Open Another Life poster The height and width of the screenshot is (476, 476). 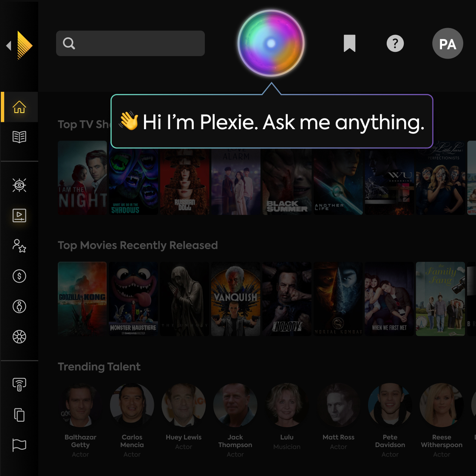pos(338,181)
